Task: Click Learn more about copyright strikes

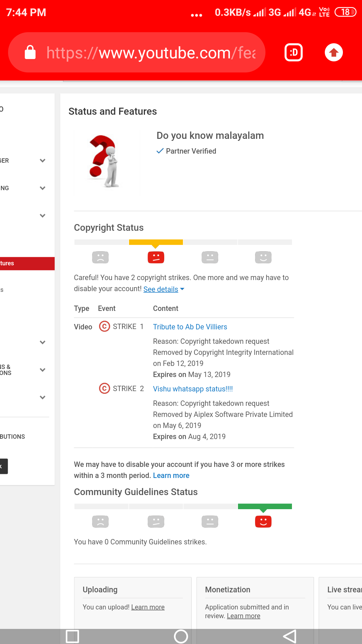Action: (x=171, y=475)
